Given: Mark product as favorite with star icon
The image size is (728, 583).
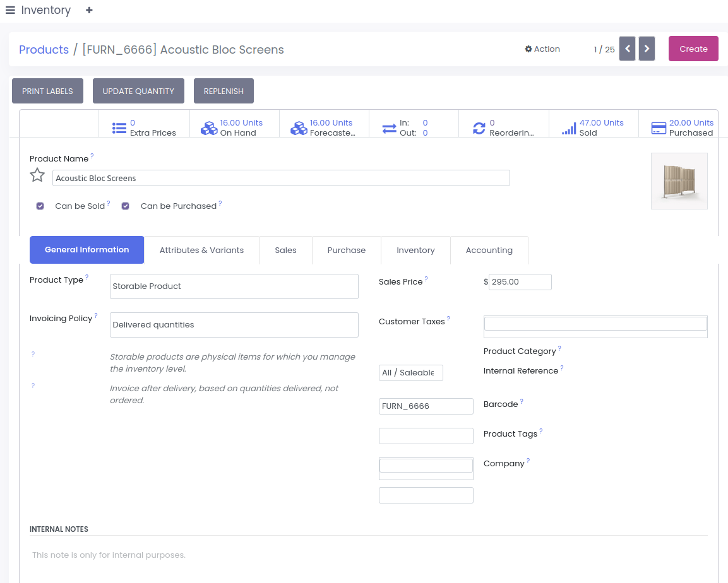Looking at the screenshot, I should coord(37,175).
